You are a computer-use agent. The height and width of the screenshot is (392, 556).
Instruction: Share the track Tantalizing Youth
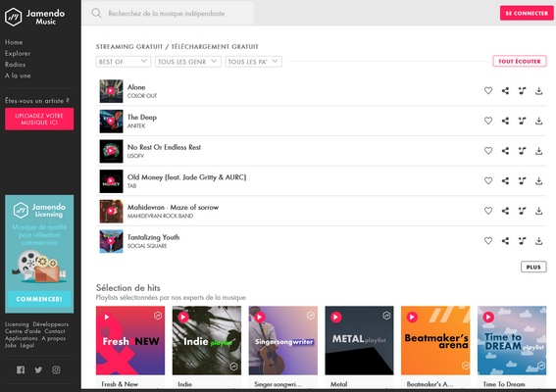(x=505, y=241)
